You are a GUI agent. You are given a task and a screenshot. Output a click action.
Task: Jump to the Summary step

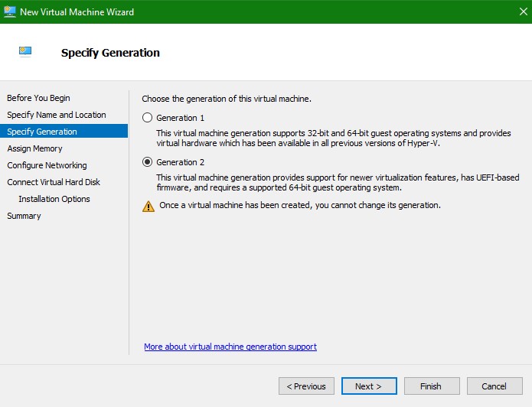[x=24, y=216]
